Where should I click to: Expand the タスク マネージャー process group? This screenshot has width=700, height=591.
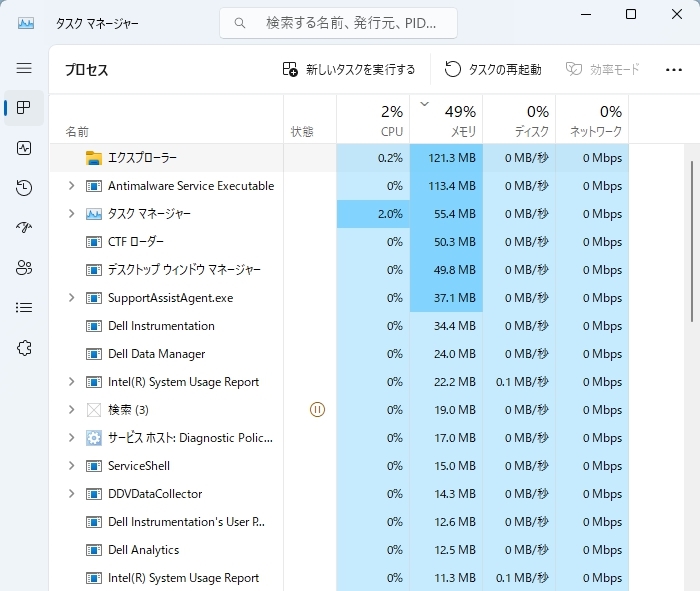[71, 214]
